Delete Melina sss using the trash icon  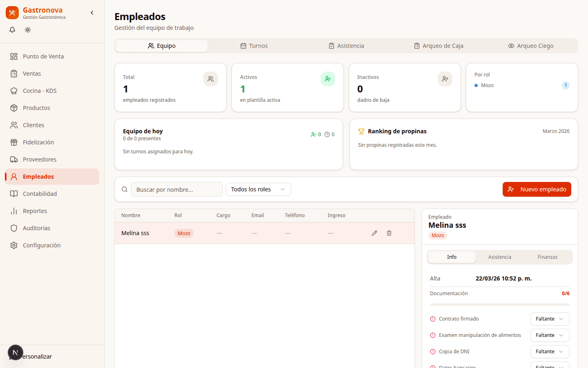[389, 233]
